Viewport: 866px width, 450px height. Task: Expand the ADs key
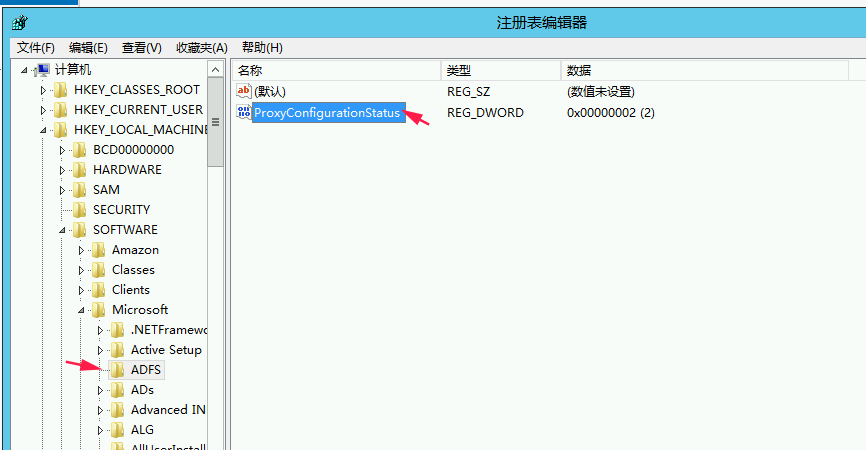[100, 390]
